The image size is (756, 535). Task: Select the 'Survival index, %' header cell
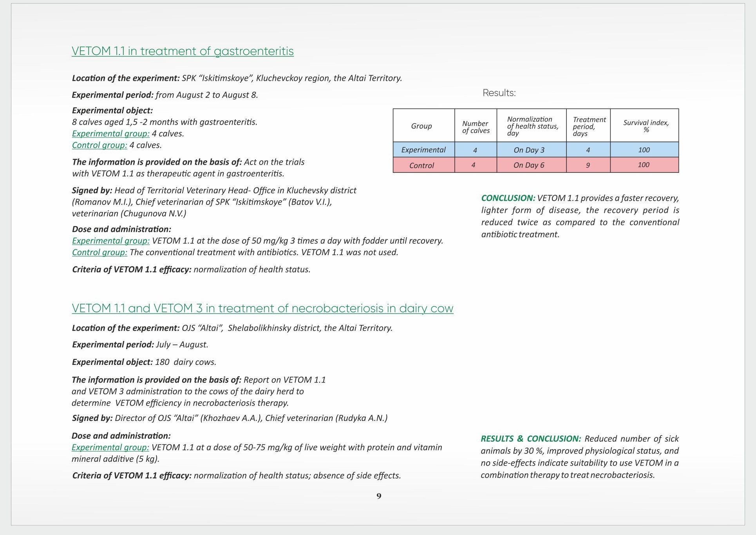click(644, 125)
